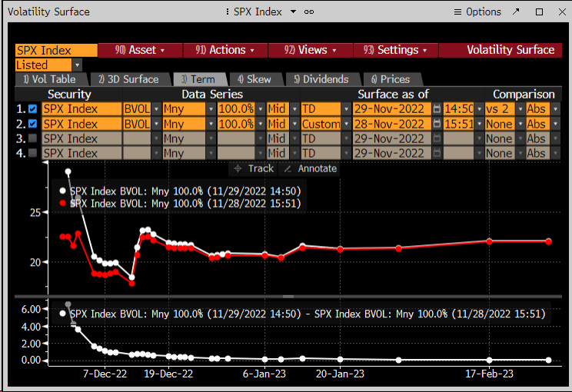Open the 91) Actions menu
This screenshot has width=572, height=392.
(x=225, y=50)
